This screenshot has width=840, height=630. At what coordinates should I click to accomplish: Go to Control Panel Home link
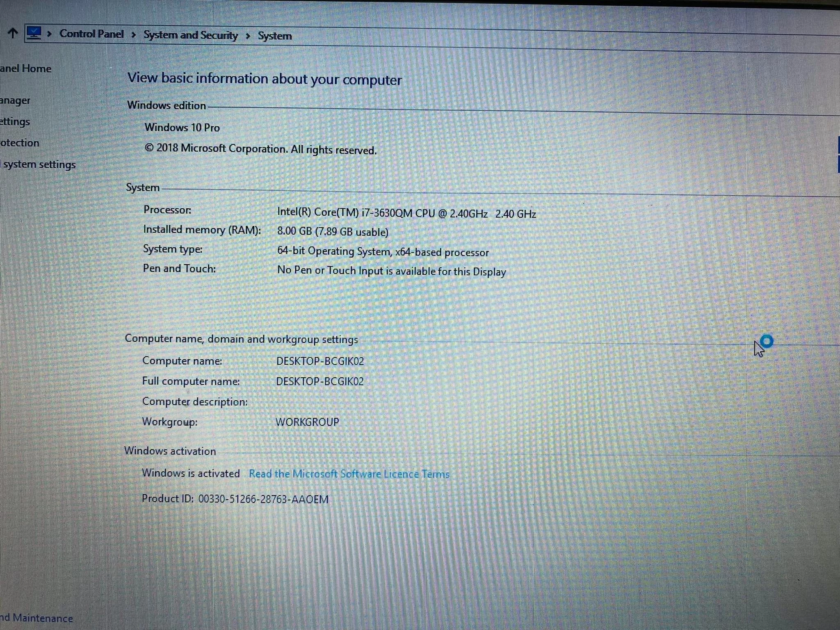tap(25, 68)
